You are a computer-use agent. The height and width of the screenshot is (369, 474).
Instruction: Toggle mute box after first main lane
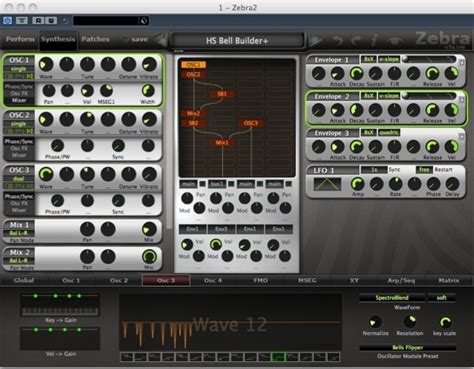202,184
